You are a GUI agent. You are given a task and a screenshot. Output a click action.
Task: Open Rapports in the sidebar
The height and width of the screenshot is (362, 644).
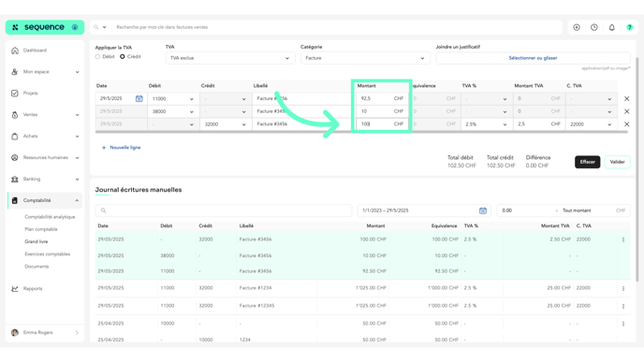(x=33, y=288)
